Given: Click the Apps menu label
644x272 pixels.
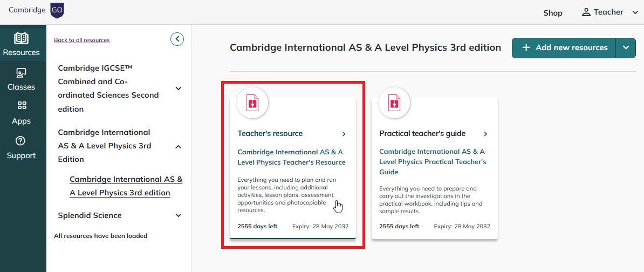Looking at the screenshot, I should [x=21, y=121].
